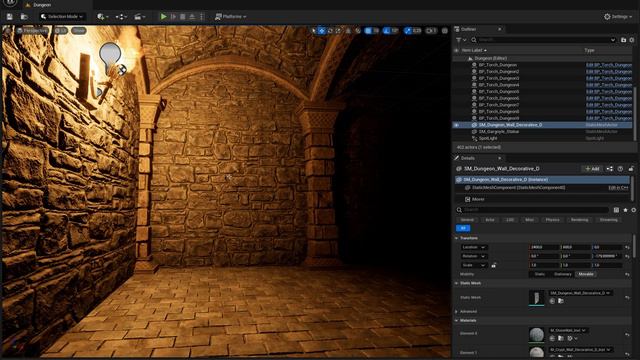Open the Outliner settings gear

632,40
